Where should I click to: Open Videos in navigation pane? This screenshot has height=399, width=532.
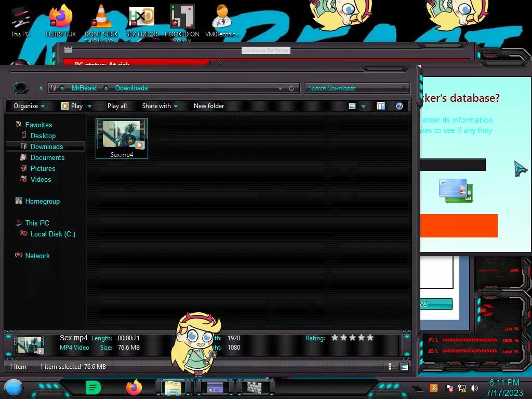click(x=41, y=179)
